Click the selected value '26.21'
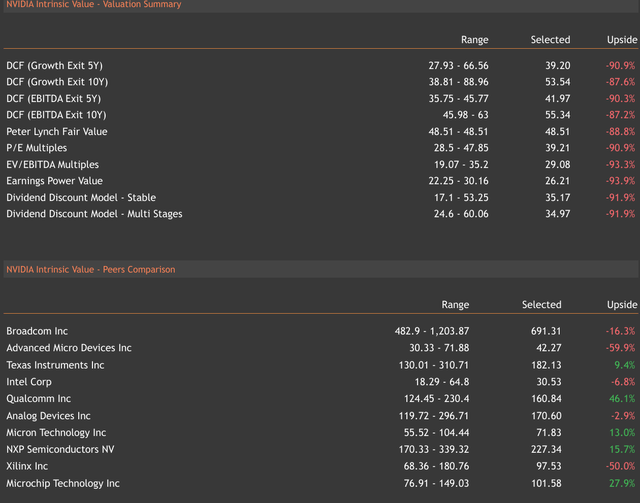 (558, 181)
